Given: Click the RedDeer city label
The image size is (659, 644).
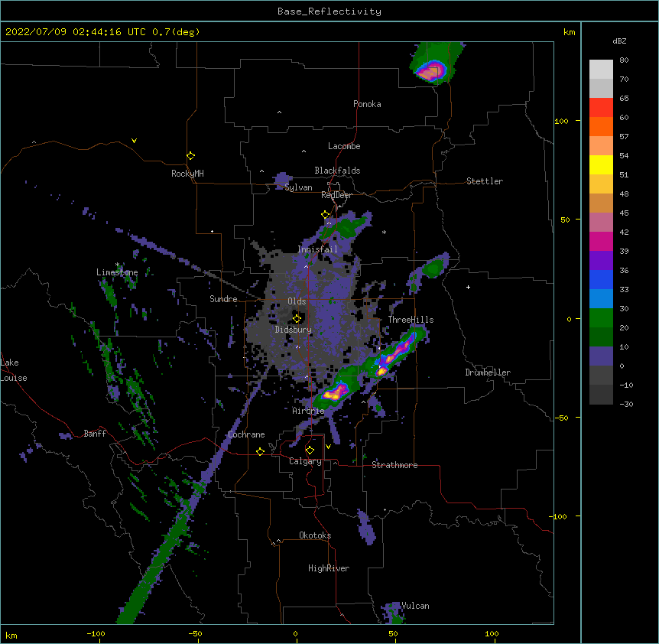Looking at the screenshot, I should 336,195.
